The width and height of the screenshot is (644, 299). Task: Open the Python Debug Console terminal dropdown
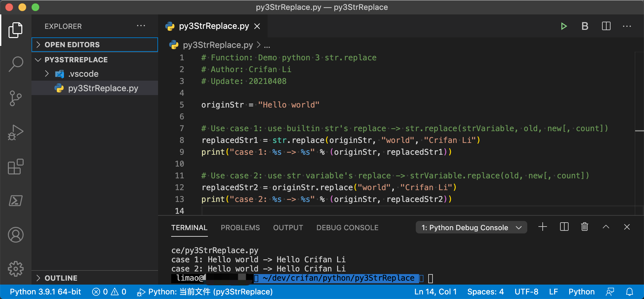(x=472, y=228)
